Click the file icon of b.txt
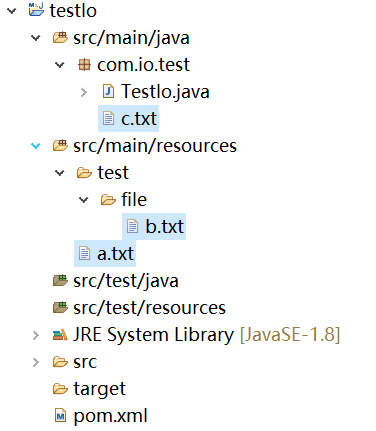Viewport: 376px width, 431px height. pos(132,226)
